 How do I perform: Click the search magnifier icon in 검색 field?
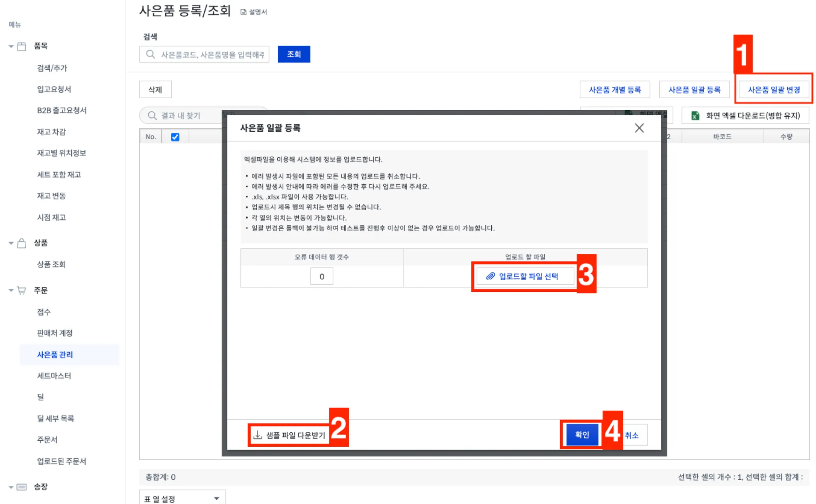tap(150, 54)
